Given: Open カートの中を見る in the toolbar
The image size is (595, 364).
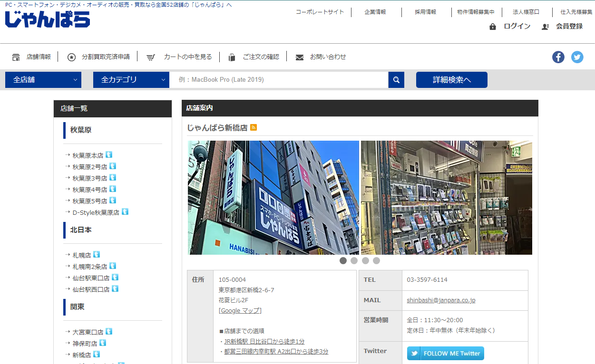Looking at the screenshot, I should (x=188, y=57).
